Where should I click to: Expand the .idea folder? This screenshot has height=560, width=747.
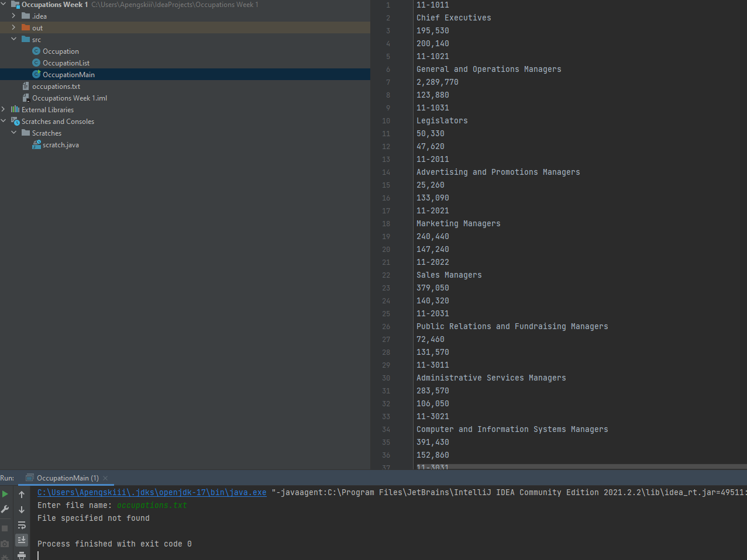[14, 16]
